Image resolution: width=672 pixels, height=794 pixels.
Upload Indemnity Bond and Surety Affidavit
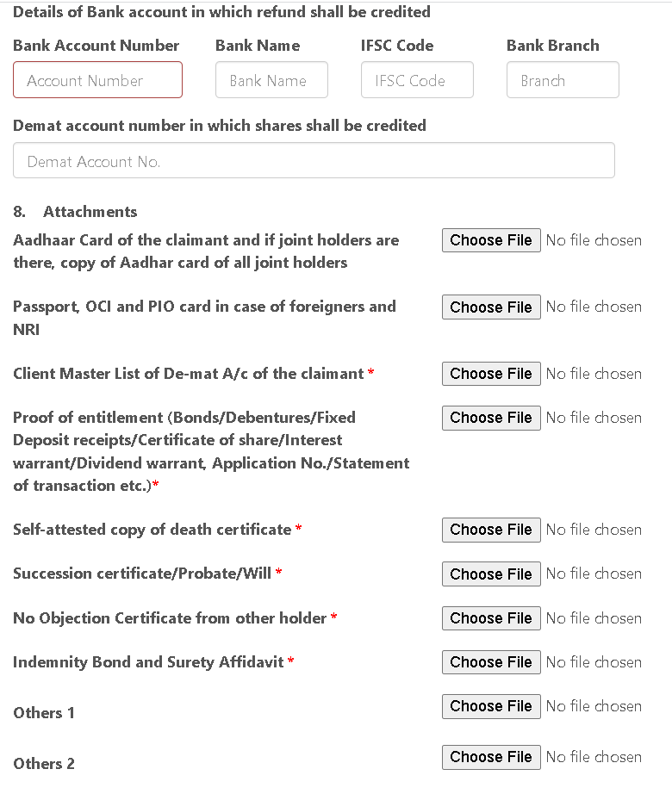491,662
